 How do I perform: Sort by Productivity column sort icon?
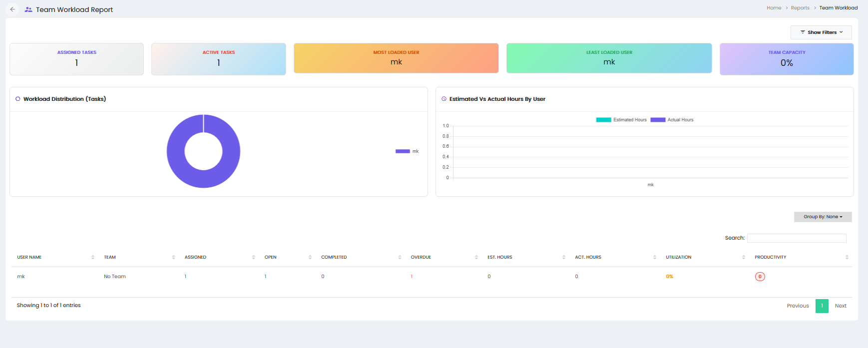(x=847, y=257)
